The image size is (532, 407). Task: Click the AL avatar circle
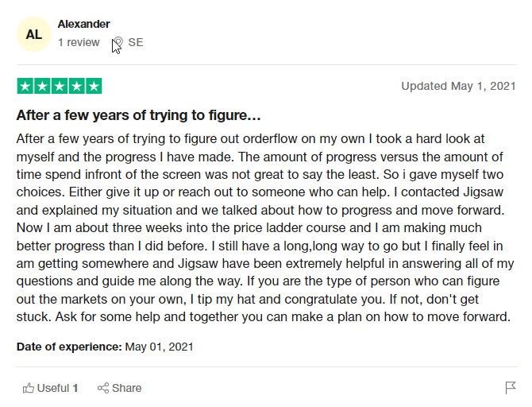[x=34, y=34]
